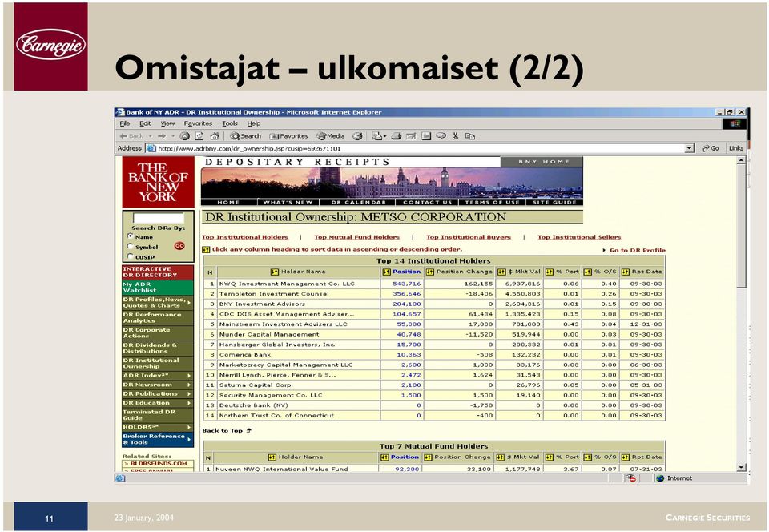Click the page vertical scrollbar thumb
769x532 pixels.
click(741, 226)
